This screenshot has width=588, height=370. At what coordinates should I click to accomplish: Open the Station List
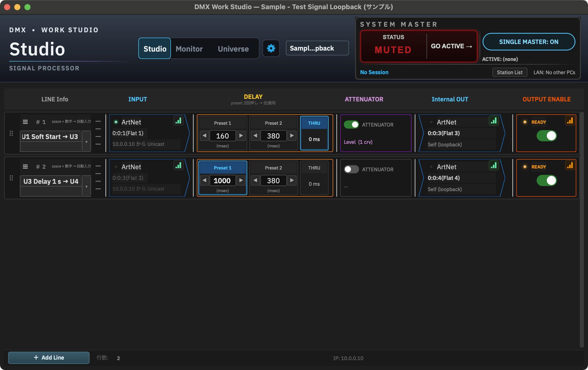click(510, 72)
